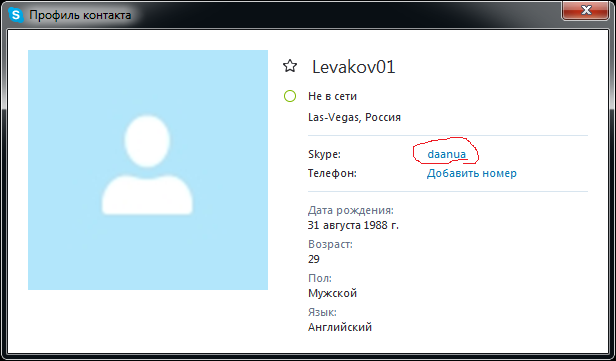This screenshot has width=616, height=361.
Task: Click the Skype: field label
Action: pos(324,154)
